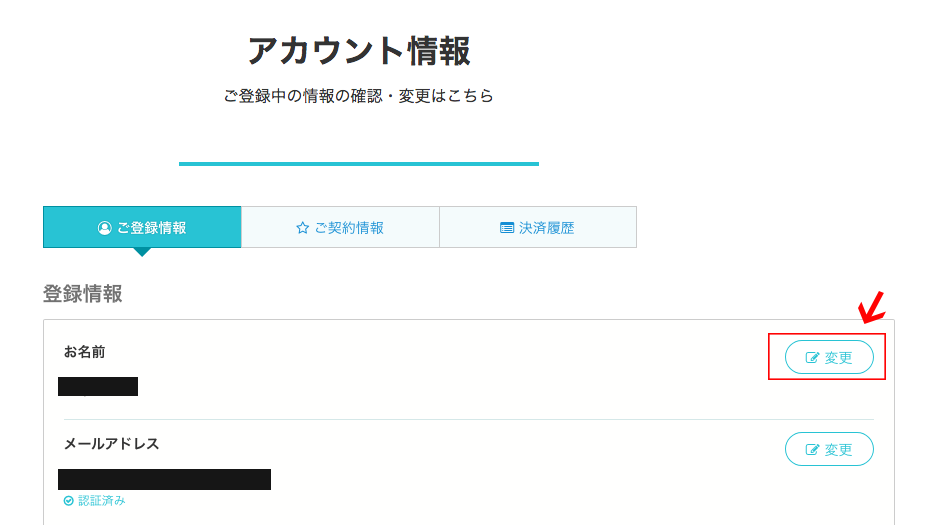Click the お名前 field label
Image resolution: width=932 pixels, height=525 pixels.
[x=84, y=352]
